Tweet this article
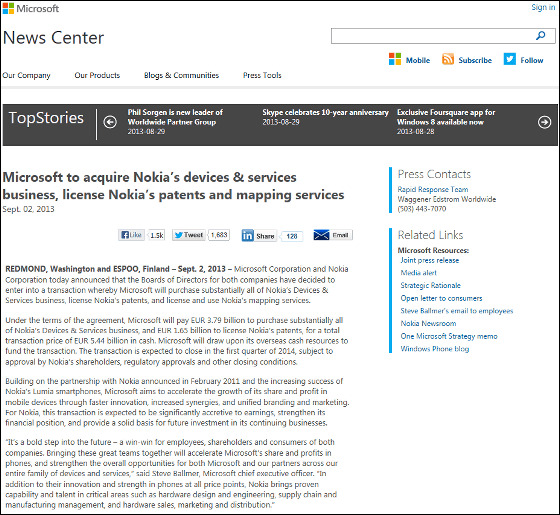 pos(189,235)
